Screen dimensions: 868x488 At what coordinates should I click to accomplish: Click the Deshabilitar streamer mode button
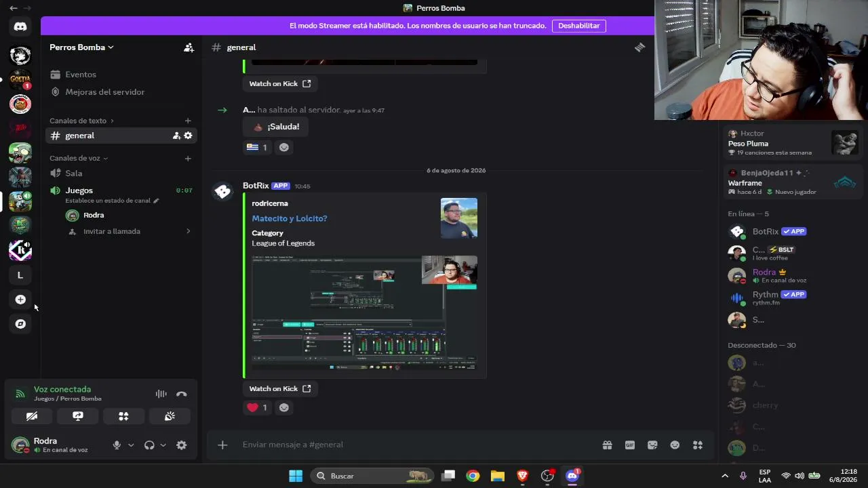tap(578, 26)
